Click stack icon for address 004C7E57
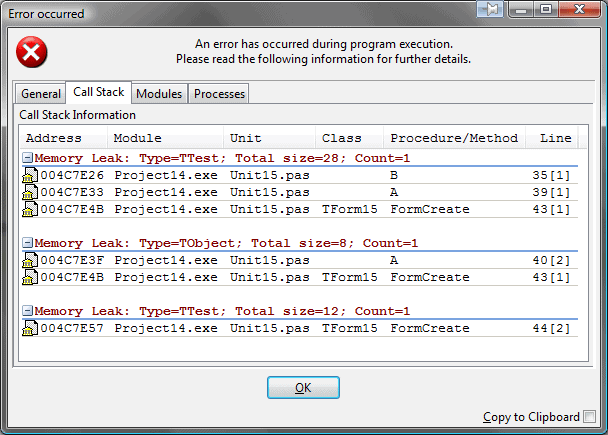This screenshot has width=608, height=435. [x=30, y=328]
